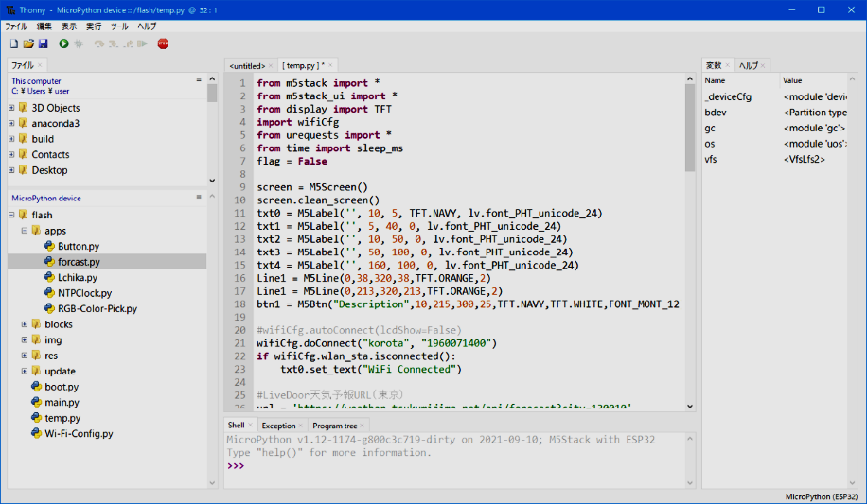Click the Shell prompt input line
The height and width of the screenshot is (504, 867).
pos(454,466)
